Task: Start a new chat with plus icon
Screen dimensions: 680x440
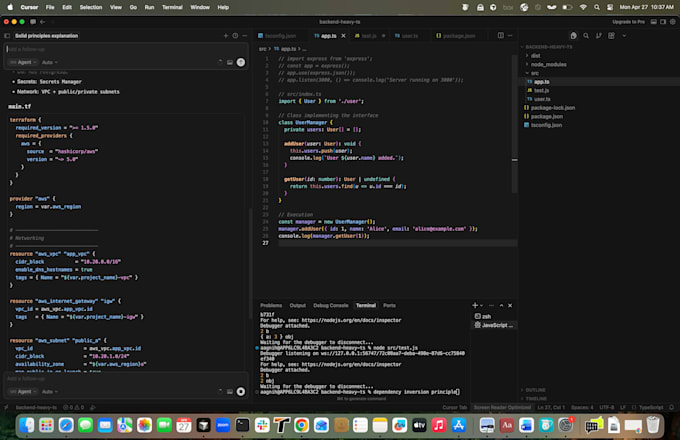Action: [x=226, y=36]
